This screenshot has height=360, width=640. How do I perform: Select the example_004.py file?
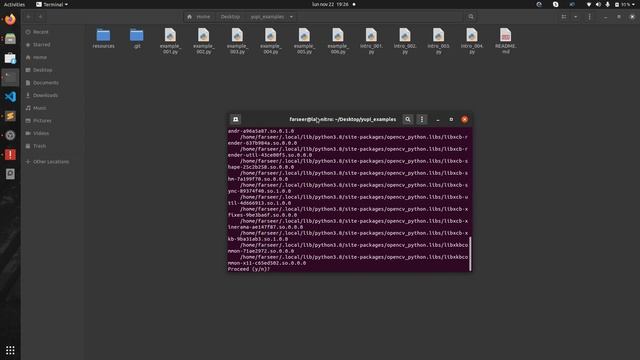click(271, 41)
